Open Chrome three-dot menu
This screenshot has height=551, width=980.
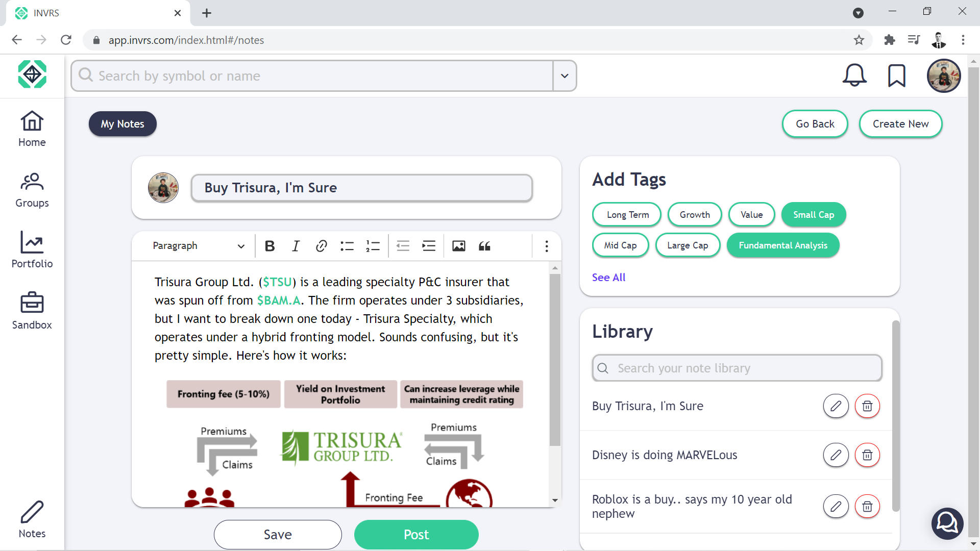963,40
